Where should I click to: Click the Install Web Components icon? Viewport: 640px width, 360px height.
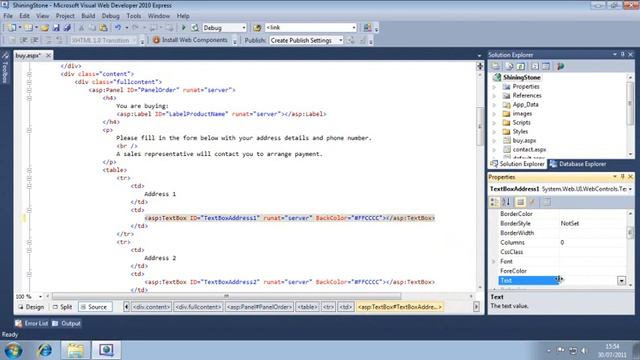point(156,40)
